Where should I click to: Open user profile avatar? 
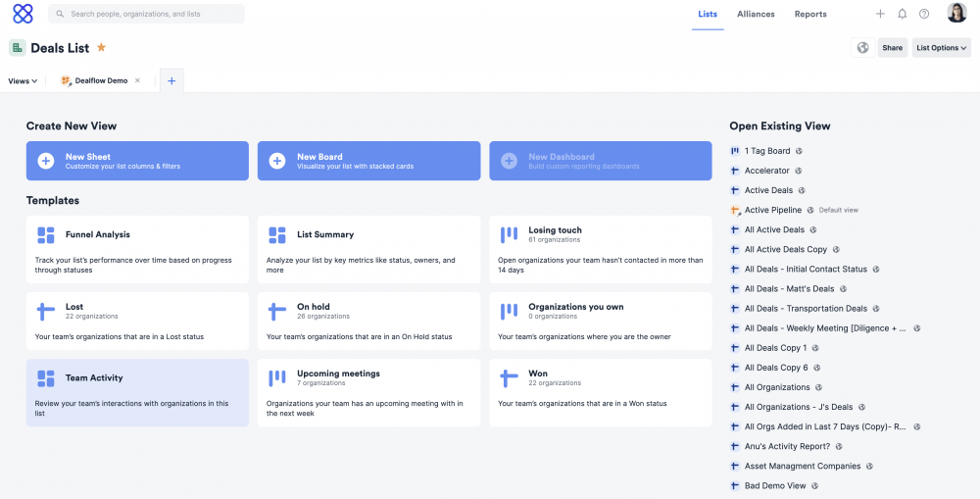pos(956,14)
